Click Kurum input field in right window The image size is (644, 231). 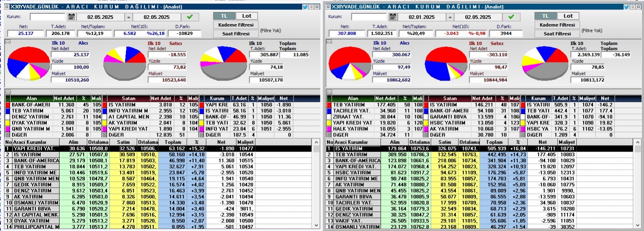click(369, 17)
